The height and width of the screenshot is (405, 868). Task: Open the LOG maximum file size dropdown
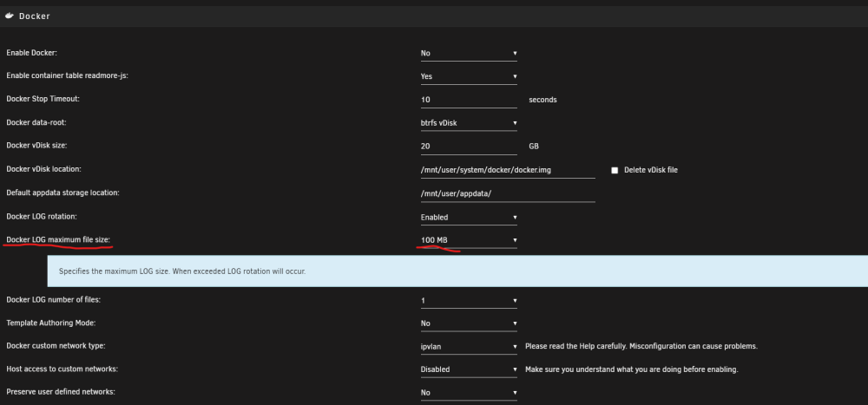pyautogui.click(x=469, y=240)
